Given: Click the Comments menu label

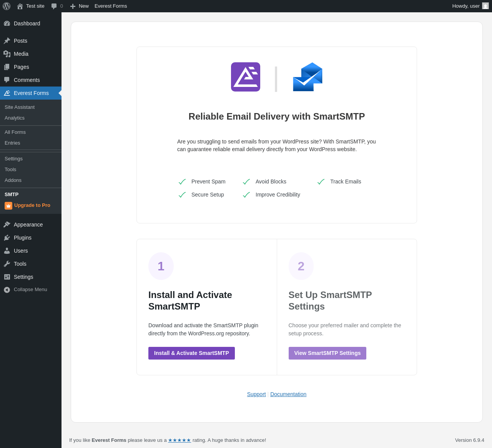Looking at the screenshot, I should point(27,80).
